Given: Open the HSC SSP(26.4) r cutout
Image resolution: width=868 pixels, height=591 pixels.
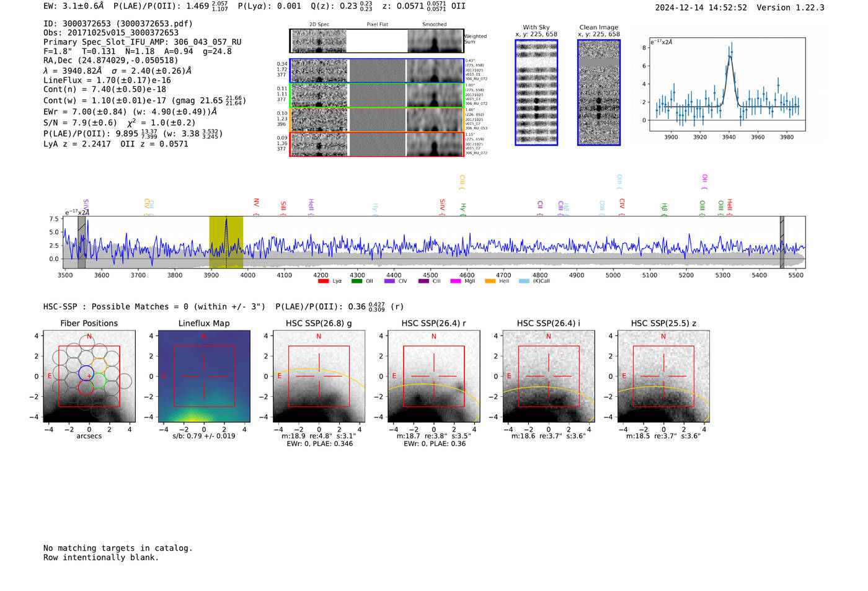Looking at the screenshot, I should [433, 376].
